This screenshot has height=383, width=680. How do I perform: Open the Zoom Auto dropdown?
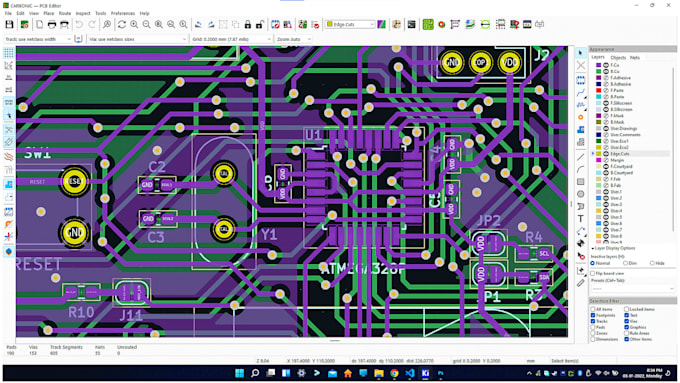[x=293, y=39]
